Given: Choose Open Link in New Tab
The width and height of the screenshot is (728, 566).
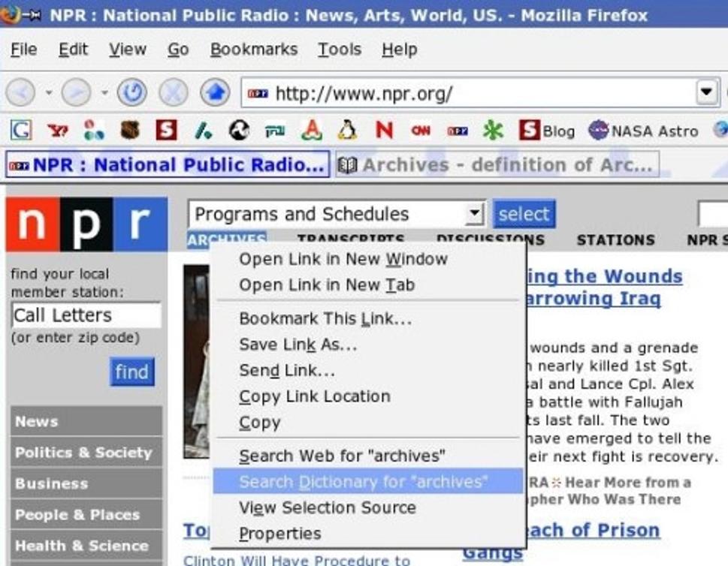Looking at the screenshot, I should [369, 285].
